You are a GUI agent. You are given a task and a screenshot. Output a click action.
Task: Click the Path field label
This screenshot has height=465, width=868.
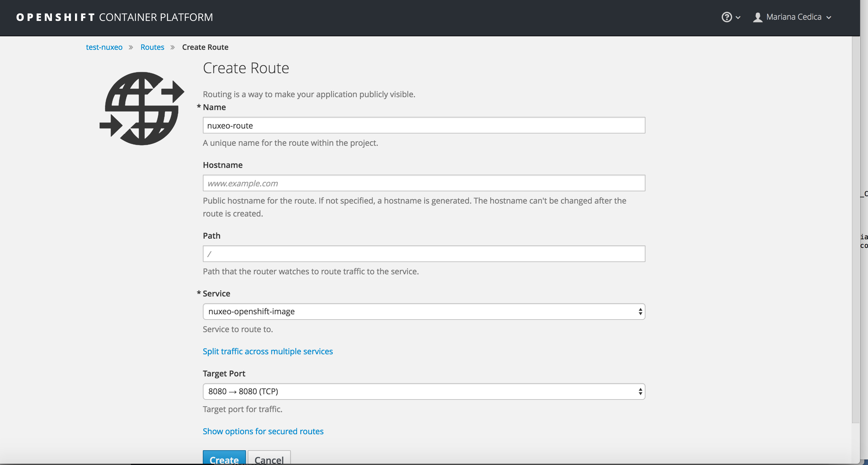pyautogui.click(x=211, y=236)
